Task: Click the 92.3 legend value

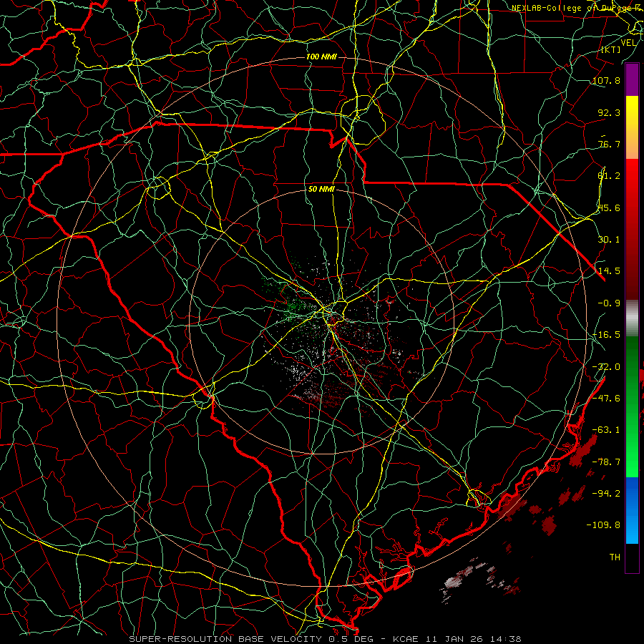Action: [x=609, y=112]
